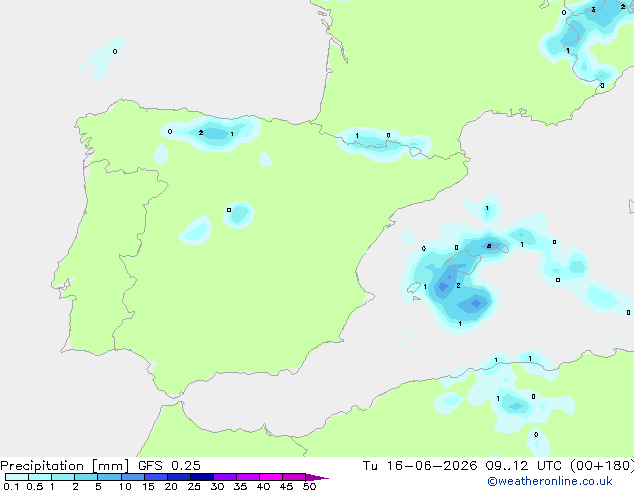Click the over-50 arrow tip of the legend

point(317,477)
